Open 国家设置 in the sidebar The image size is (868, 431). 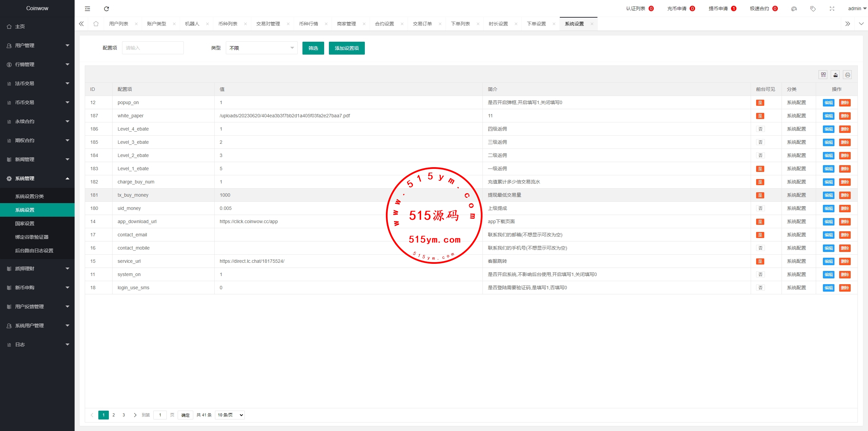(25, 223)
